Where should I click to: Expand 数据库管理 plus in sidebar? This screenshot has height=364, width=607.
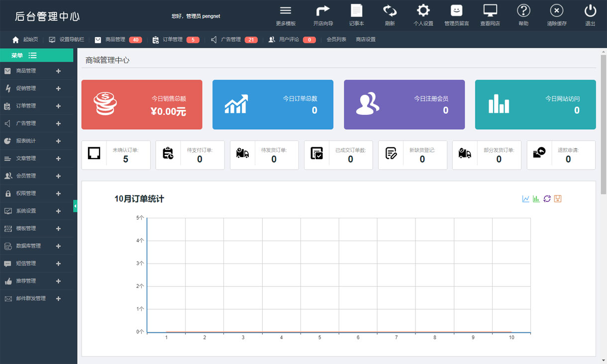(58, 246)
